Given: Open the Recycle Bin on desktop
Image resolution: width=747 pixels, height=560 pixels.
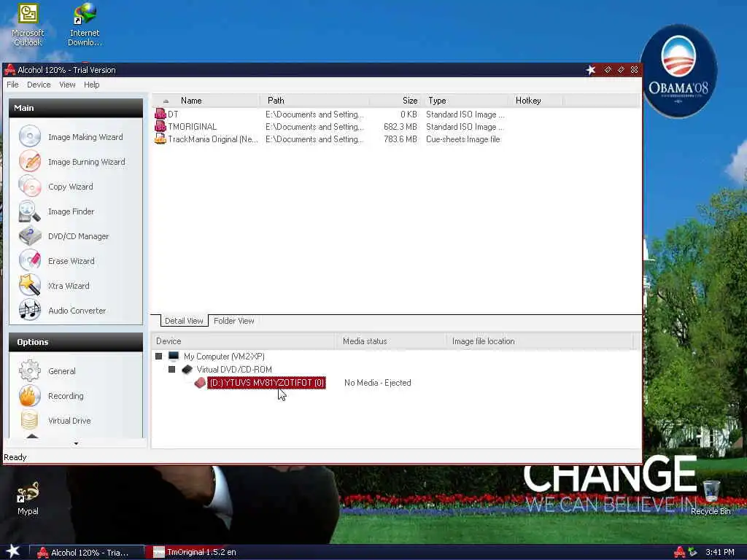Looking at the screenshot, I should coord(711,497).
